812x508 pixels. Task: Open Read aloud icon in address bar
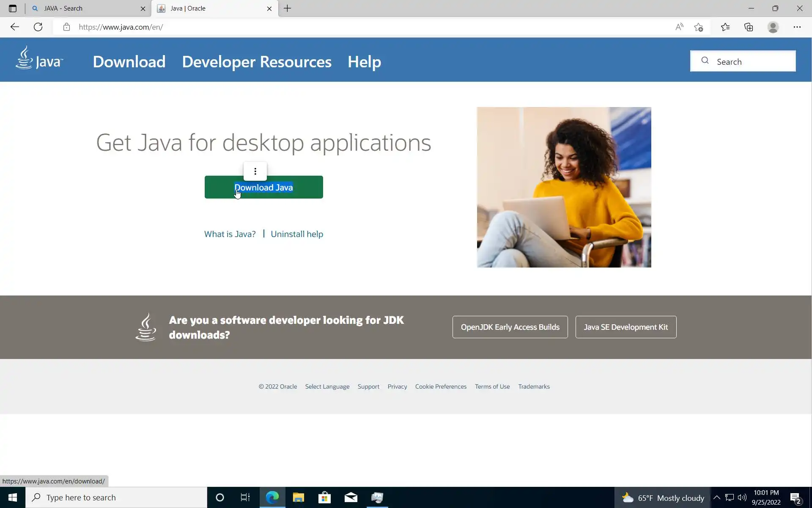679,27
